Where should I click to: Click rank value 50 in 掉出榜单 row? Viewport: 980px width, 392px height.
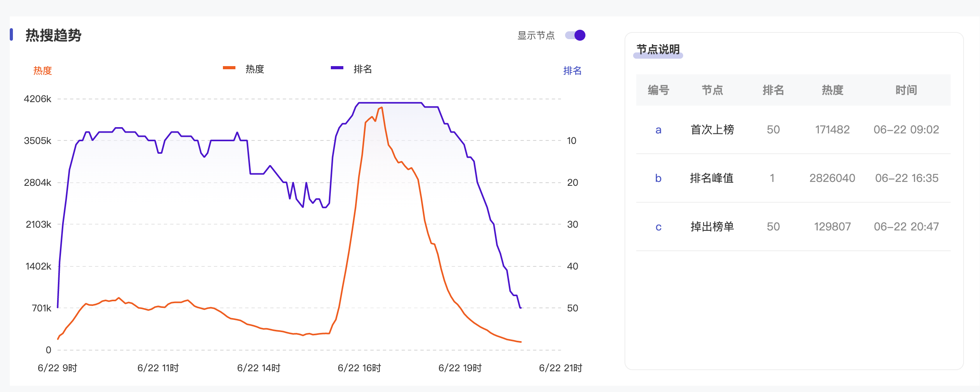pos(773,227)
